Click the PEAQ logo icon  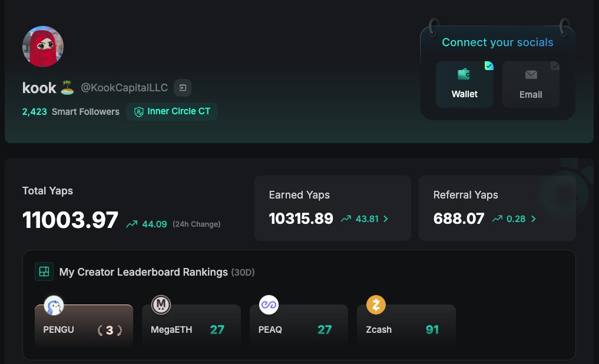(x=269, y=305)
